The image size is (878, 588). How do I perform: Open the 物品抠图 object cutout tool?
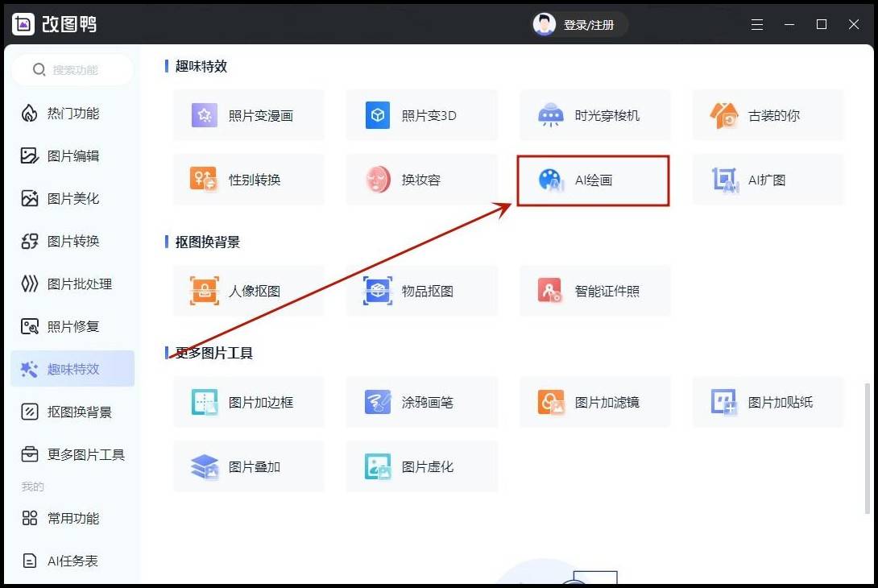(x=421, y=291)
